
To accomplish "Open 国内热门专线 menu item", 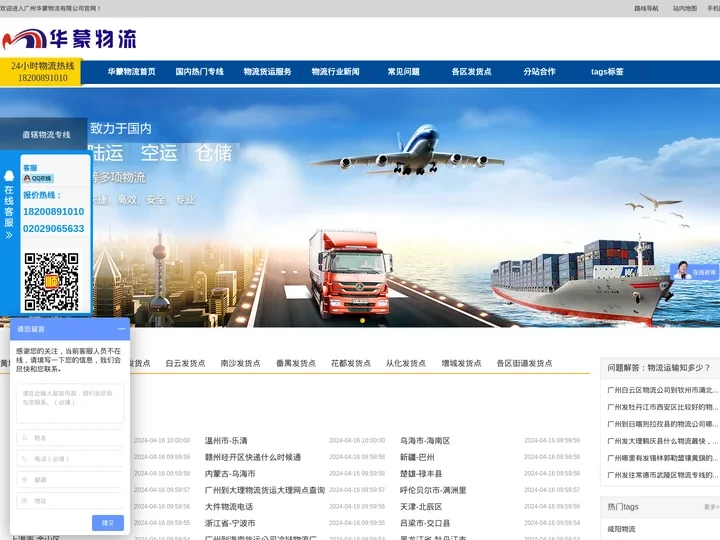I will (199, 72).
